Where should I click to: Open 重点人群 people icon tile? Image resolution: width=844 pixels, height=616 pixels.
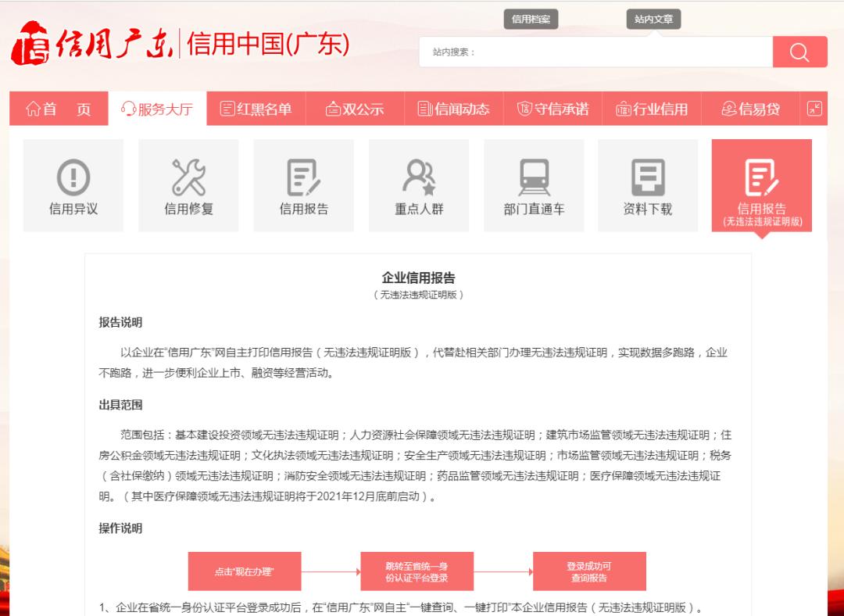pos(419,185)
